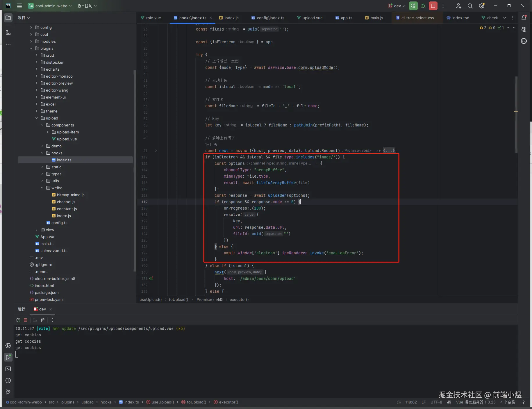Open the Terminal tool window

[x=8, y=369]
